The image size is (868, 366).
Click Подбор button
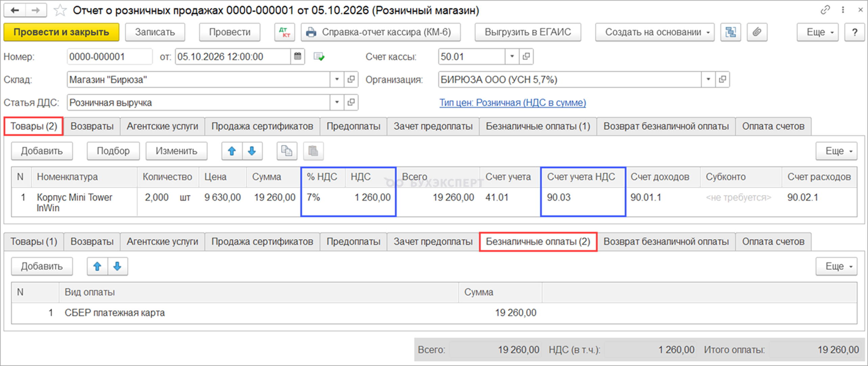(x=113, y=151)
